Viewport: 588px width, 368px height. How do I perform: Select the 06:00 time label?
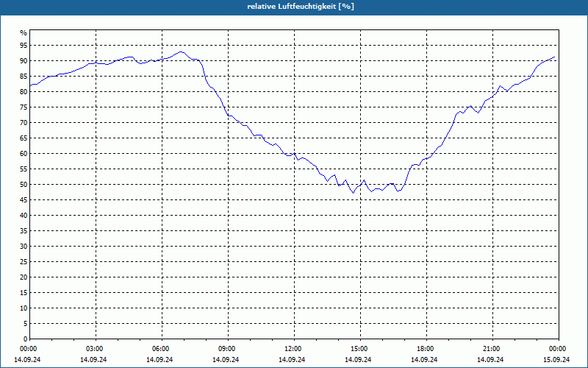pos(160,349)
